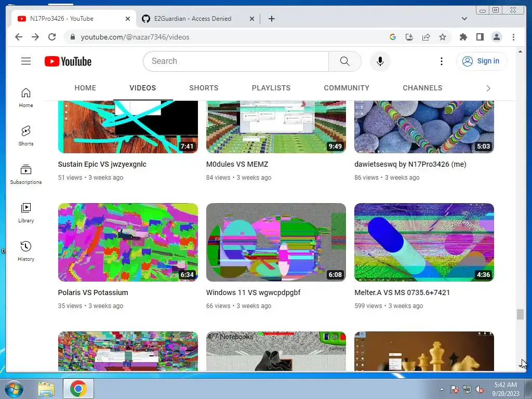Open Library in the sidebar
Viewport: 532px width, 399px height.
[x=26, y=212]
